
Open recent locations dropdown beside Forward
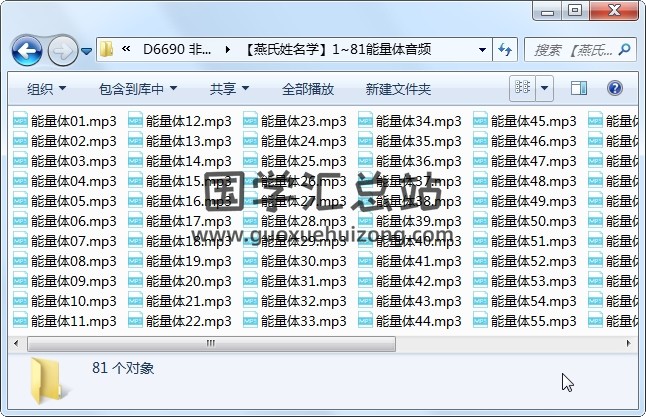pos(86,52)
